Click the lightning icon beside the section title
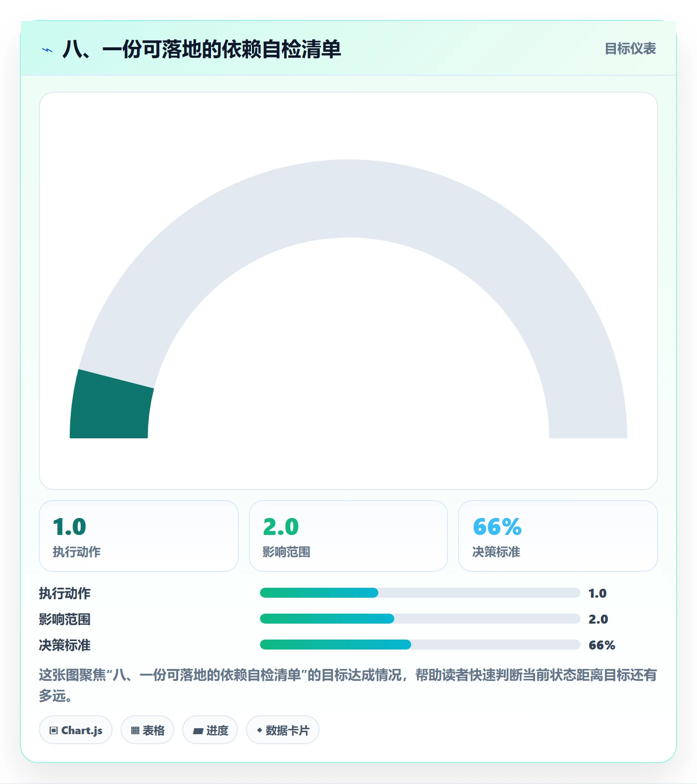Image resolution: width=697 pixels, height=784 pixels. 47,50
